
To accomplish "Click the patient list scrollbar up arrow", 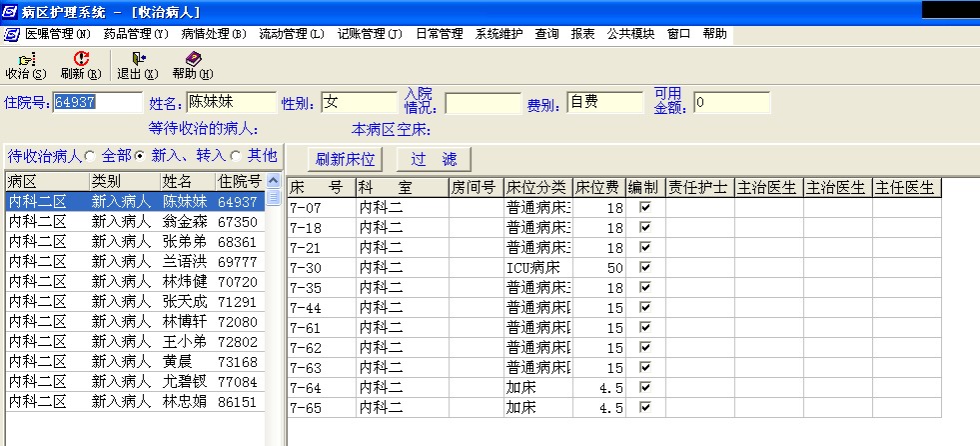I will tap(273, 181).
